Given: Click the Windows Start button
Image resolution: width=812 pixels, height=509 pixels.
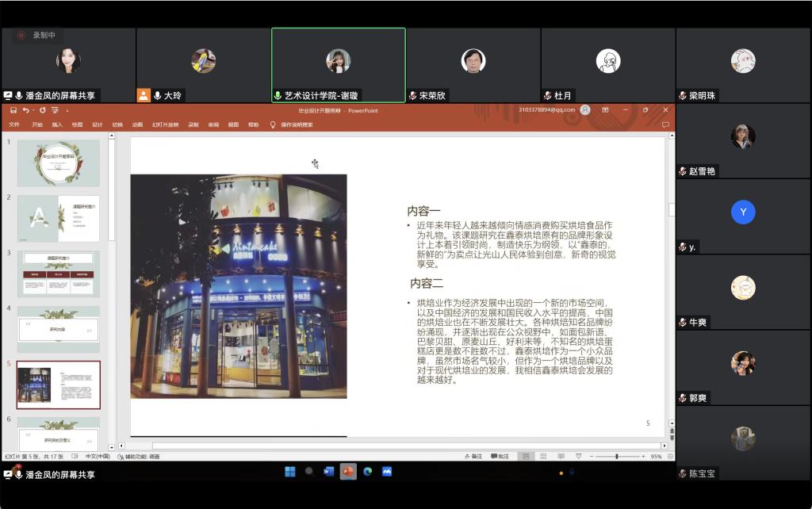Looking at the screenshot, I should click(x=290, y=472).
